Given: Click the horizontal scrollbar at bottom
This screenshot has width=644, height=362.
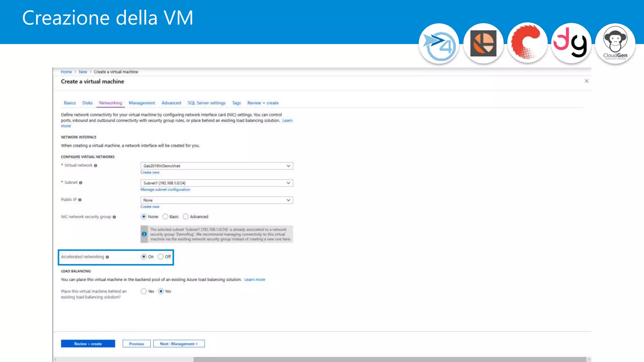Looking at the screenshot, I should (x=389, y=359).
